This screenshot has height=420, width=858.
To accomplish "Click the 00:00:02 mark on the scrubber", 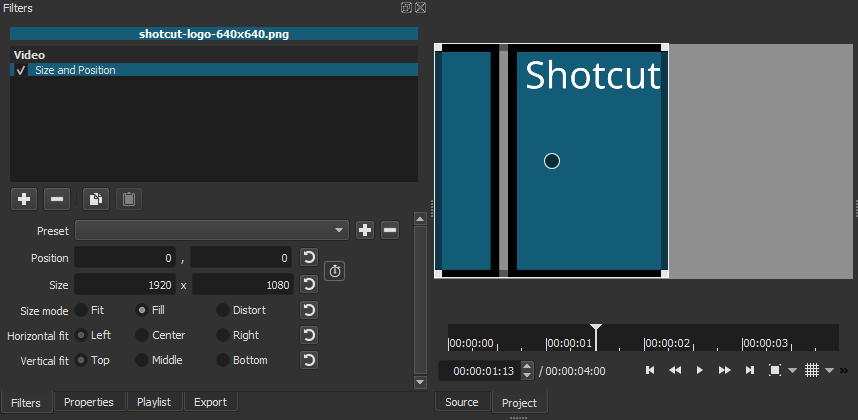I will (x=667, y=343).
